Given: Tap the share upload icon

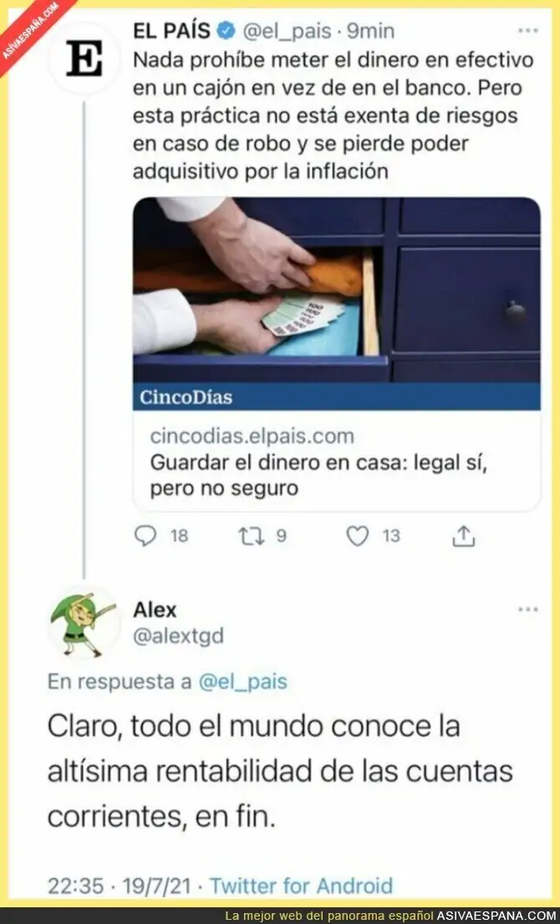Looking at the screenshot, I should point(463,535).
